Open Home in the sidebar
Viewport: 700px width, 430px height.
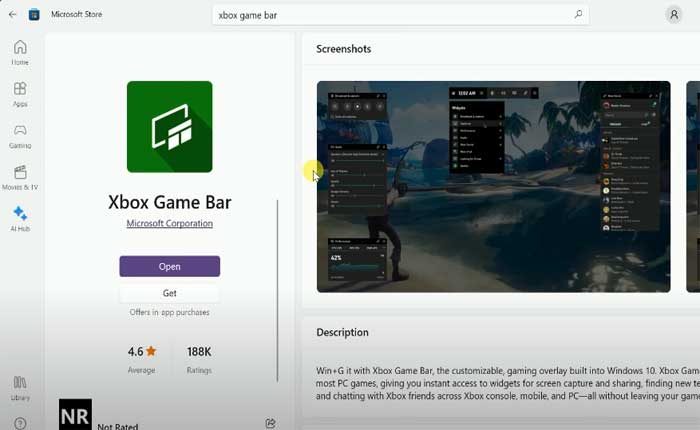[x=20, y=53]
